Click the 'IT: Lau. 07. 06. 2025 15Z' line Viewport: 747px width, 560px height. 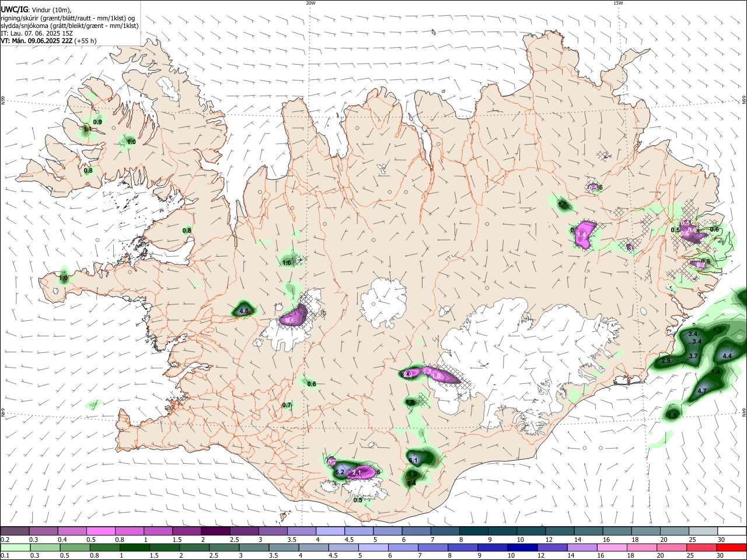[x=36, y=33]
